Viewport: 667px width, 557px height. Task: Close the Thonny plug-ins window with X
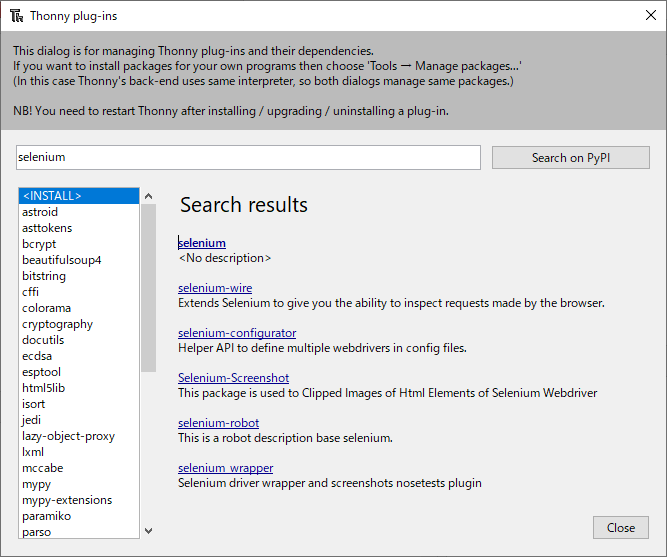tap(650, 15)
